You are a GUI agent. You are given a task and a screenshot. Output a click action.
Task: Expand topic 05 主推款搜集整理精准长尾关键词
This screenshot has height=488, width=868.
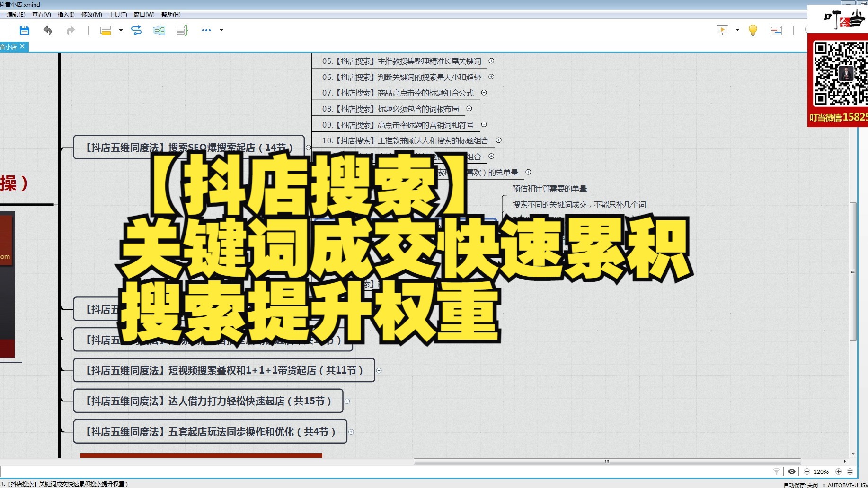coord(491,61)
